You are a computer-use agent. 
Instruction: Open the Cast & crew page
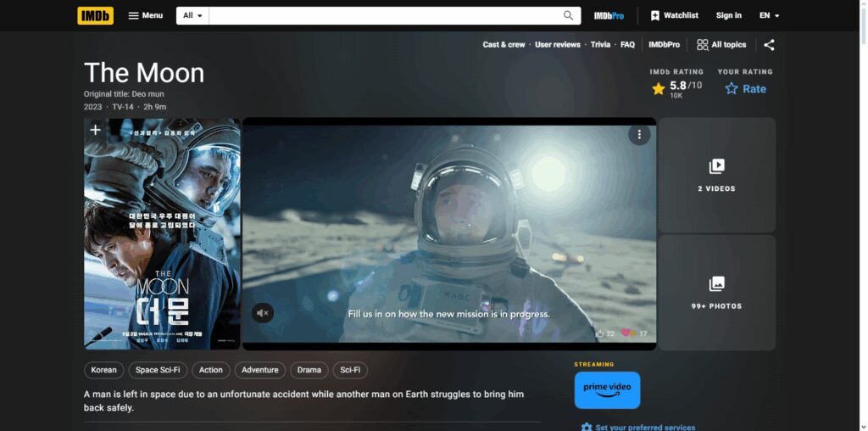click(x=504, y=45)
